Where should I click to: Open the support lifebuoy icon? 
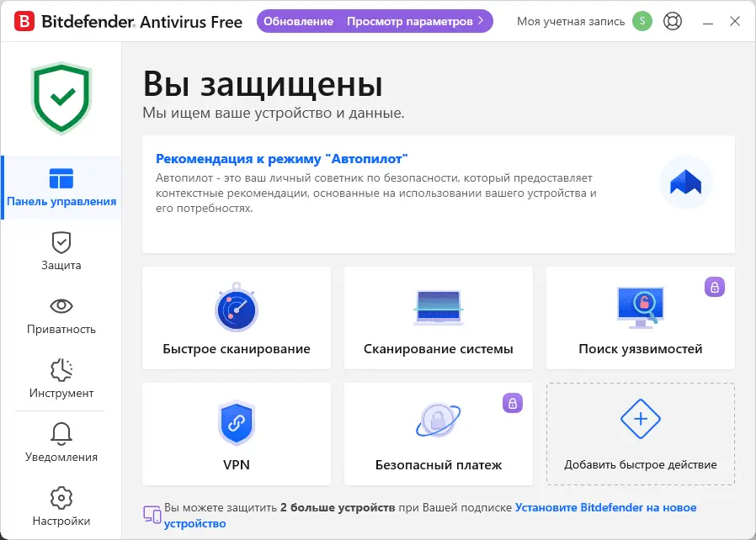tap(673, 21)
